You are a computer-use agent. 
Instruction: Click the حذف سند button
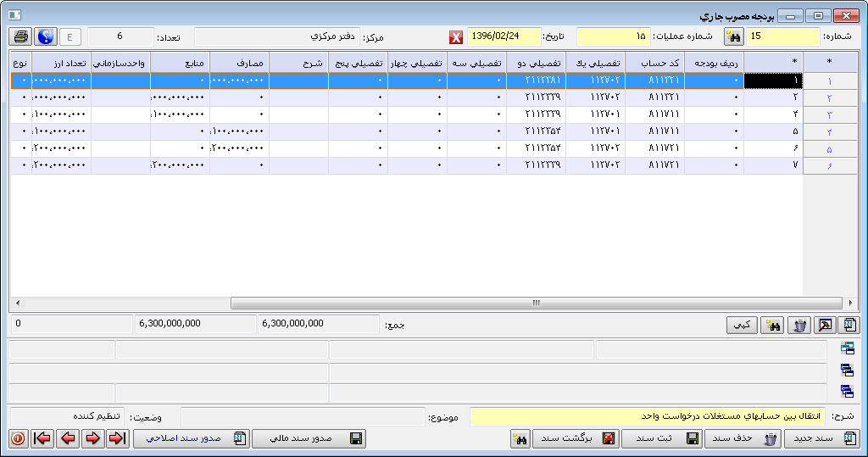click(743, 438)
